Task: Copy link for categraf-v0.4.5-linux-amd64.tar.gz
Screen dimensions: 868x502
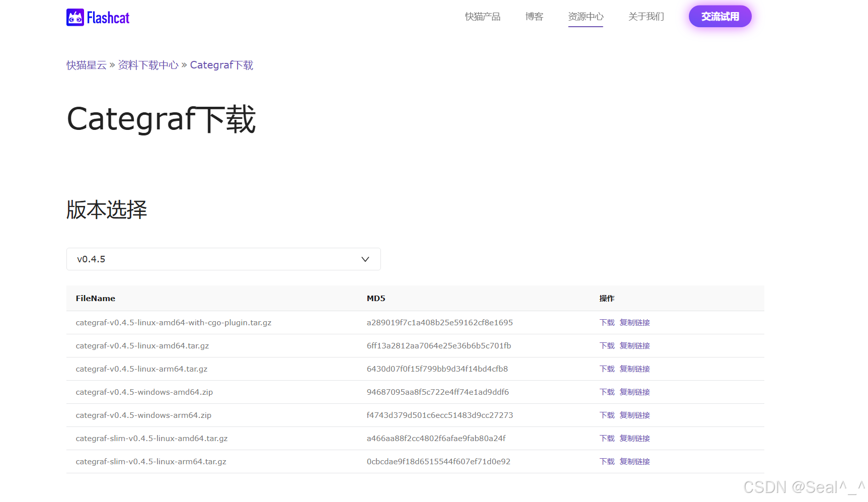Action: (635, 345)
